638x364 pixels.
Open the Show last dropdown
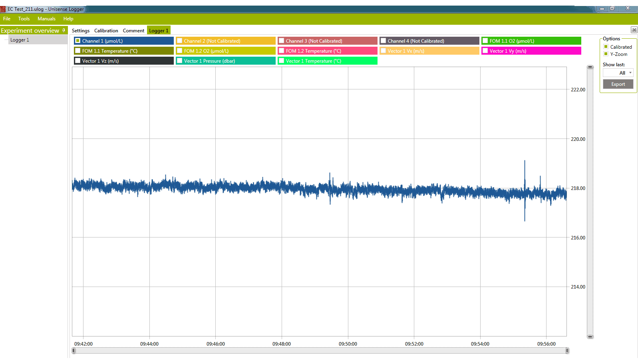click(618, 73)
